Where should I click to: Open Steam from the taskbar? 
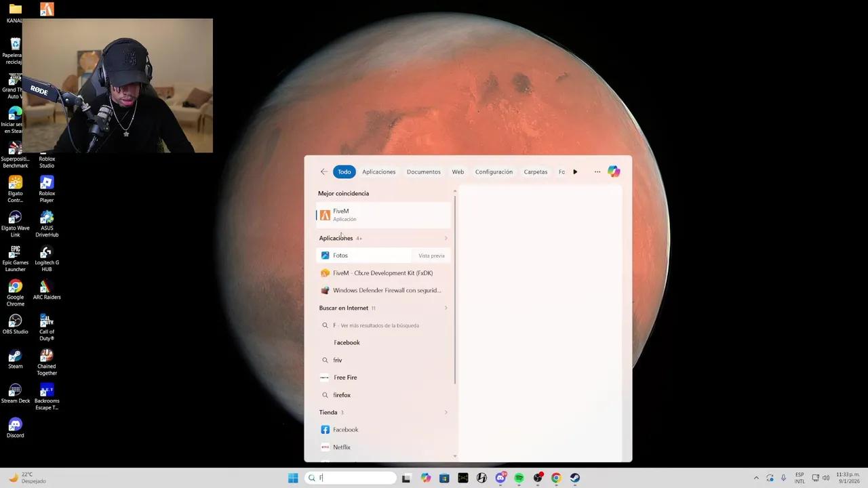[575, 478]
